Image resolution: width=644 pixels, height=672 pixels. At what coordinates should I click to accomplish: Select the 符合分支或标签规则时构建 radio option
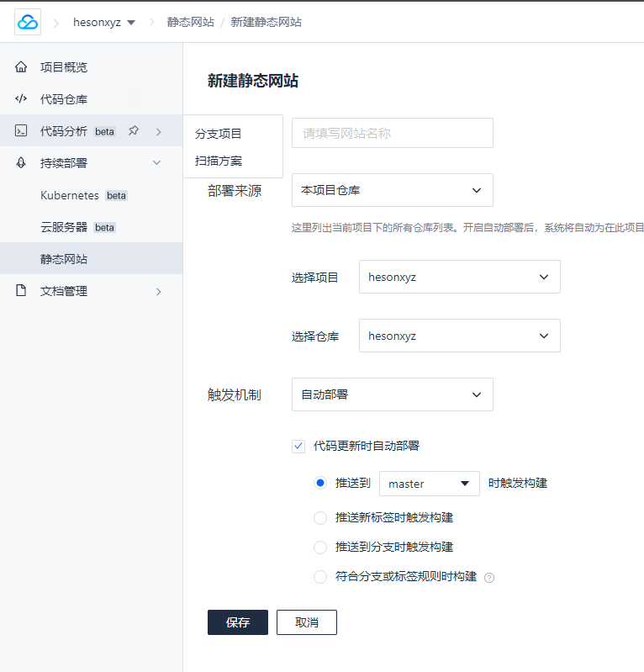pyautogui.click(x=320, y=577)
